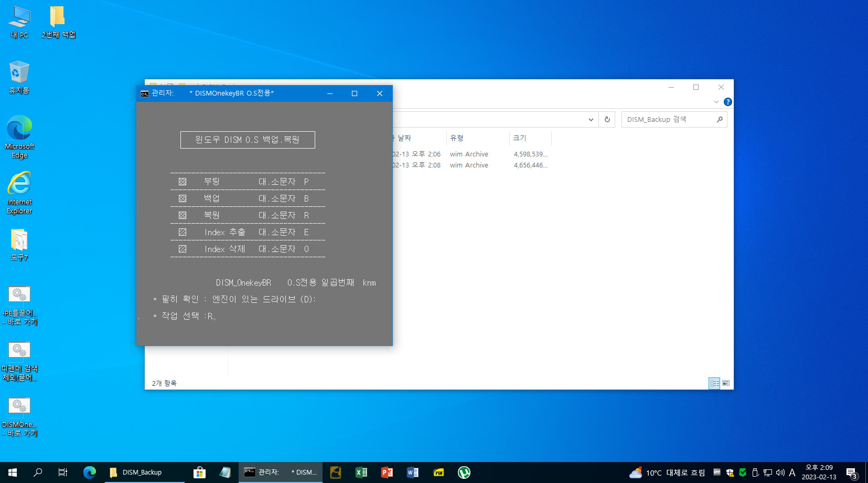868x483 pixels.
Task: Expand the Explorer address bar history dropdown
Action: (x=591, y=120)
